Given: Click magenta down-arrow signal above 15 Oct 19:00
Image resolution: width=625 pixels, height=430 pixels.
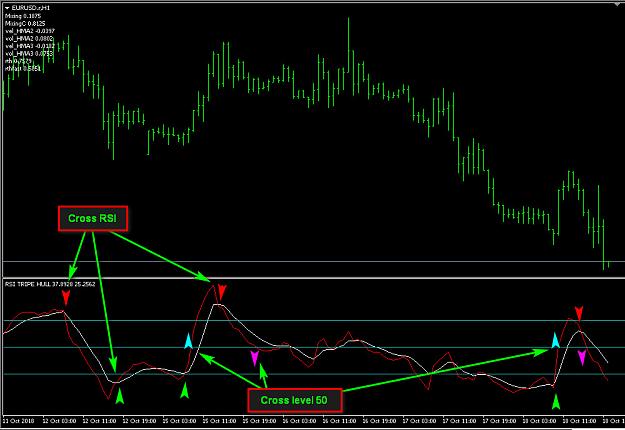Looking at the screenshot, I should (255, 358).
